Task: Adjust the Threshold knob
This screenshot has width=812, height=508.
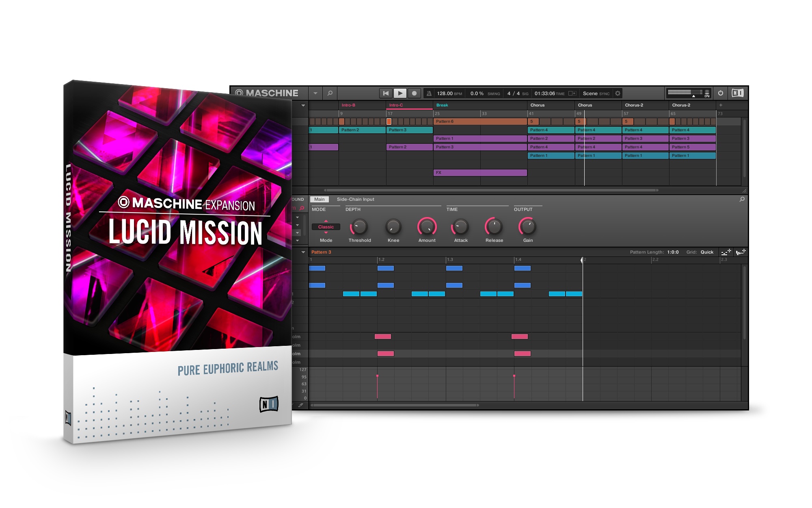Action: pos(359,227)
